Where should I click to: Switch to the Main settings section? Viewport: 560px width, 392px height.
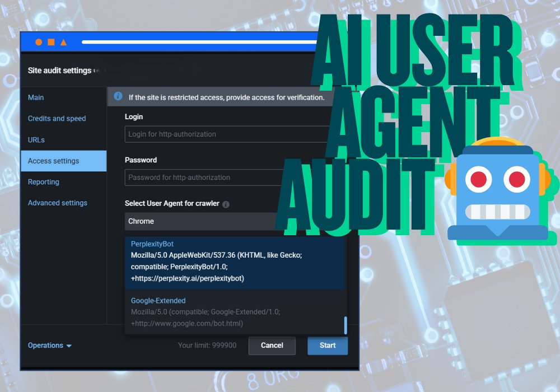36,97
